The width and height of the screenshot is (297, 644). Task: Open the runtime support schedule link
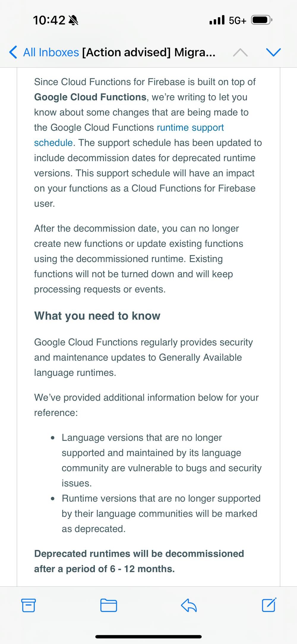pyautogui.click(x=190, y=127)
